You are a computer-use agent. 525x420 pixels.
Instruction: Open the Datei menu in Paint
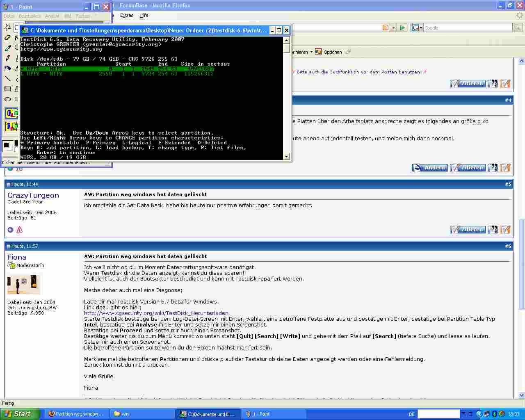click(x=9, y=16)
